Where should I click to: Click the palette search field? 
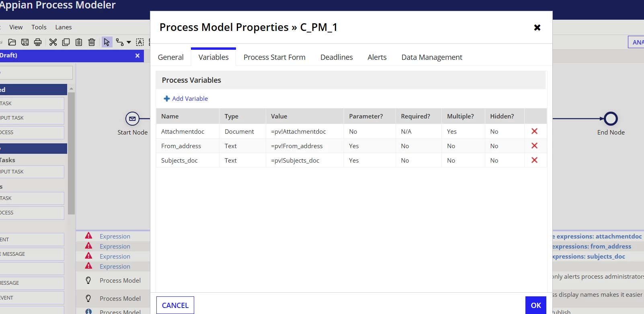click(36, 73)
